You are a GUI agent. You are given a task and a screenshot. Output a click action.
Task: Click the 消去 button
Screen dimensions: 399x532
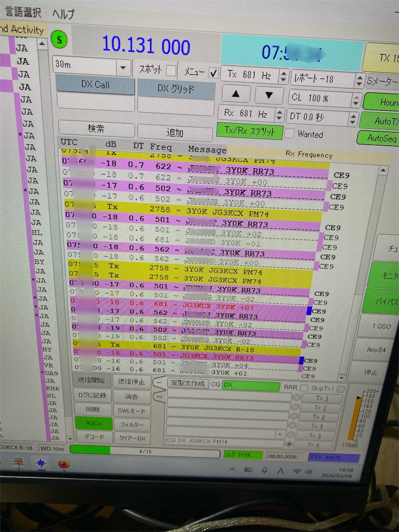[131, 396]
